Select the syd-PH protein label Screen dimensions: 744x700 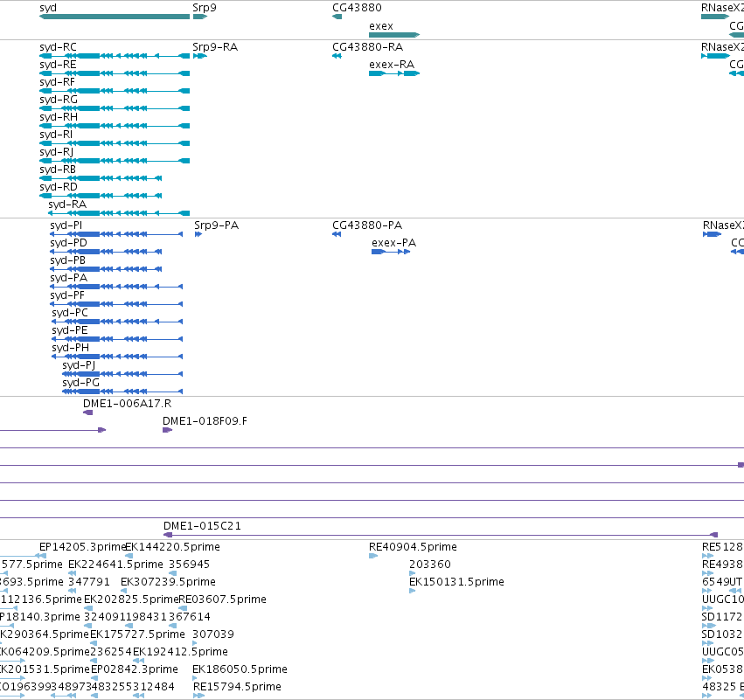tap(70, 348)
